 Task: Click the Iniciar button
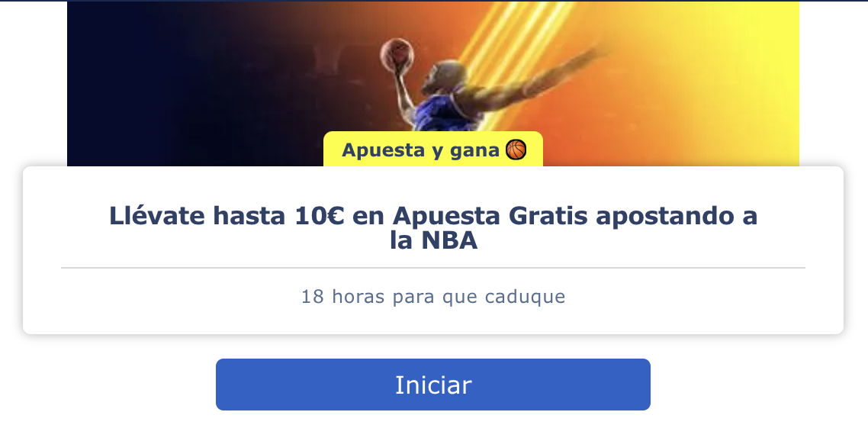pos(433,385)
